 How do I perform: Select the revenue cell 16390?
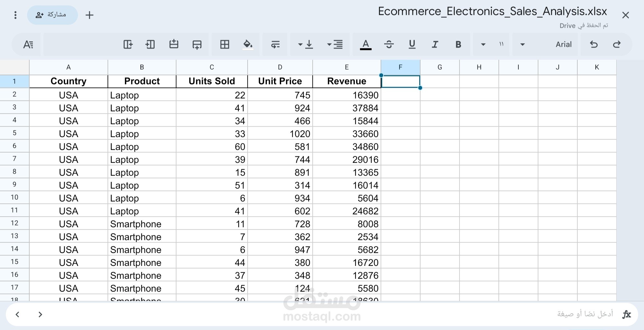pyautogui.click(x=347, y=95)
